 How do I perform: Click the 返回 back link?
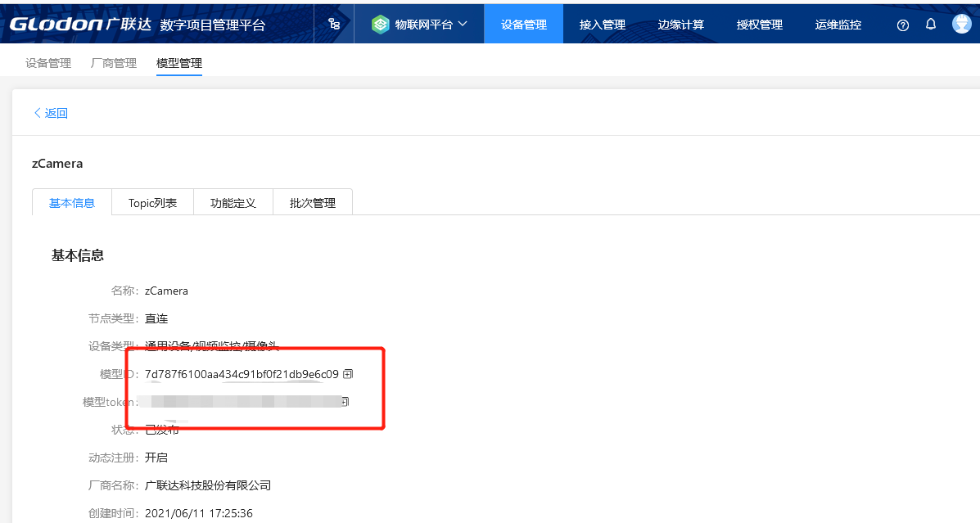[x=51, y=114]
